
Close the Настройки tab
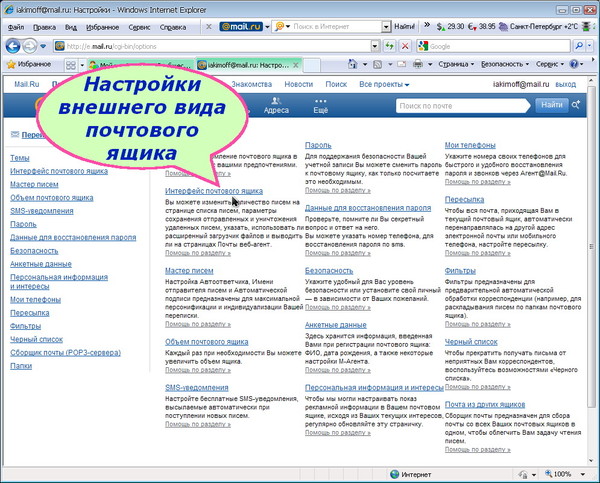(296, 65)
